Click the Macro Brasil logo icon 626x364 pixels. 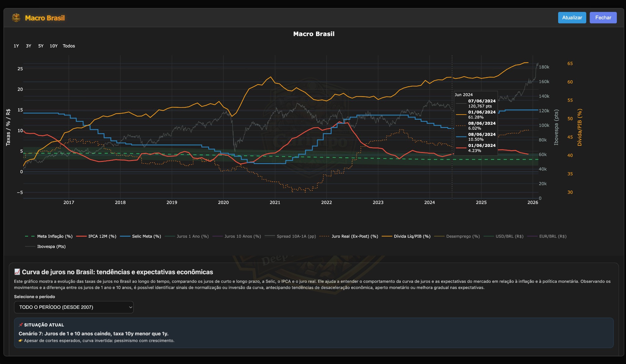(x=16, y=18)
